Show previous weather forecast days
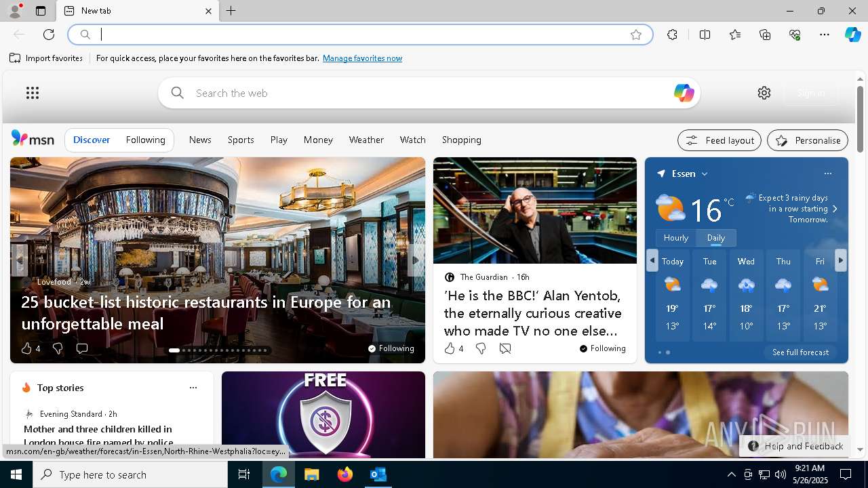This screenshot has width=868, height=488. (x=652, y=260)
